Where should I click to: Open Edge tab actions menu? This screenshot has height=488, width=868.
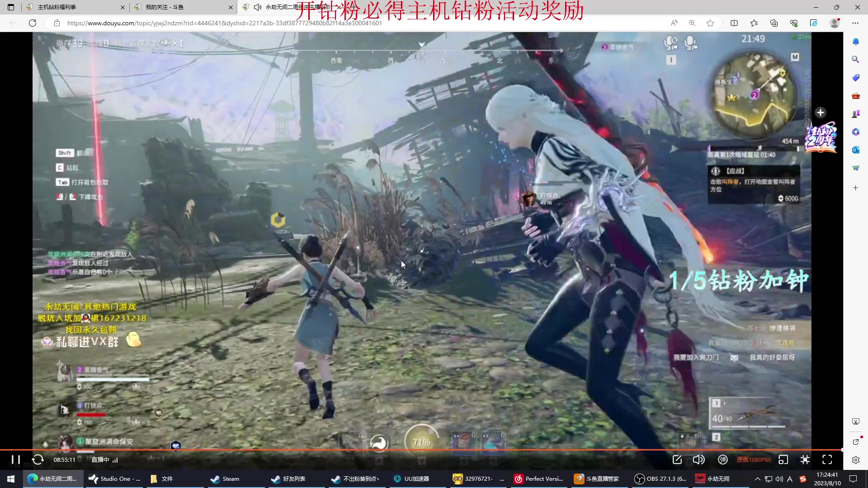click(11, 7)
